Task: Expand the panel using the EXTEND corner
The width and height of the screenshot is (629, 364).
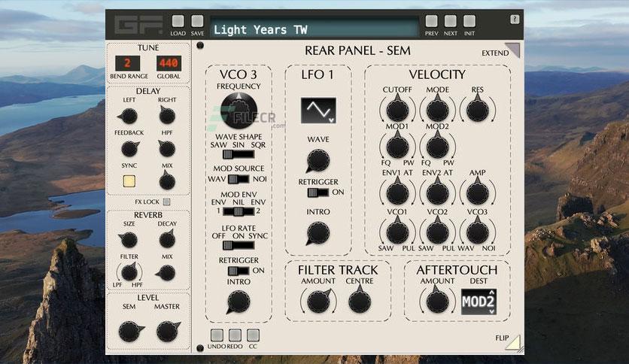Action: [x=513, y=50]
